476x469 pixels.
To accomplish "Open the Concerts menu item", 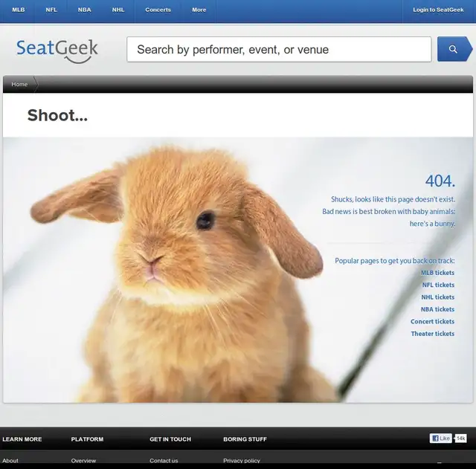I will tap(158, 10).
